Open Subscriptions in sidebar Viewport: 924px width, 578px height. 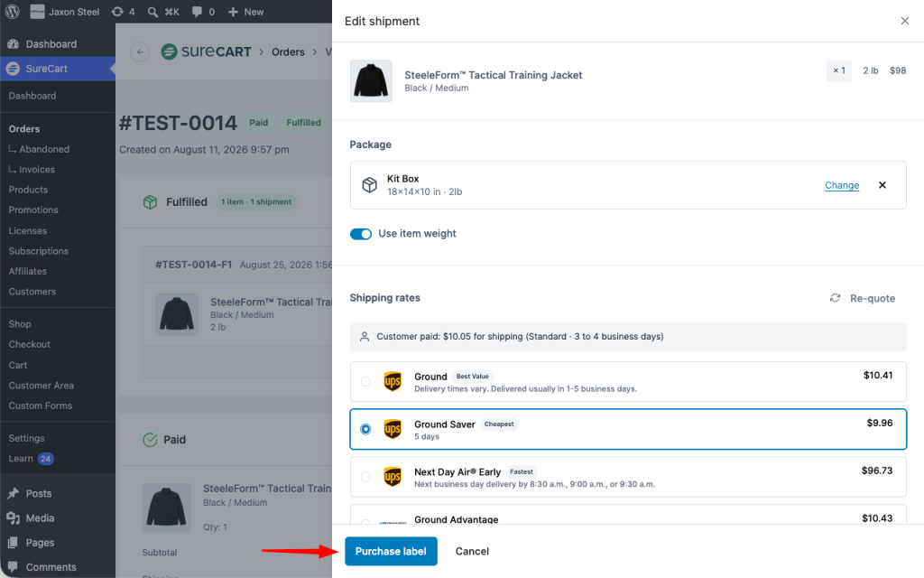[x=38, y=251]
